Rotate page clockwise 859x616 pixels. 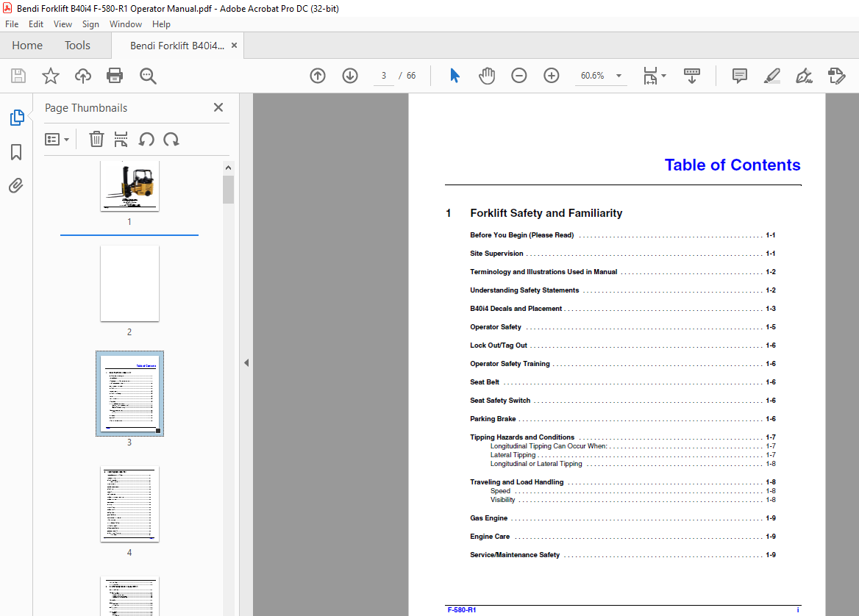171,139
